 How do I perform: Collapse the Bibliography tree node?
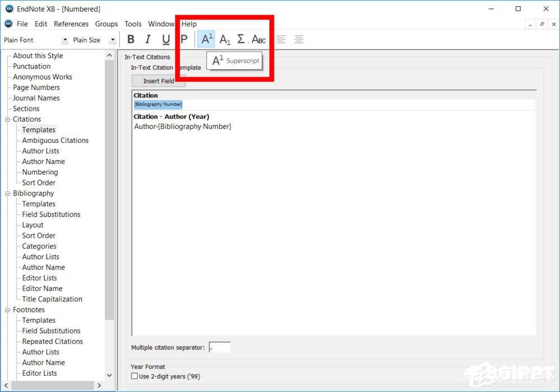7,194
